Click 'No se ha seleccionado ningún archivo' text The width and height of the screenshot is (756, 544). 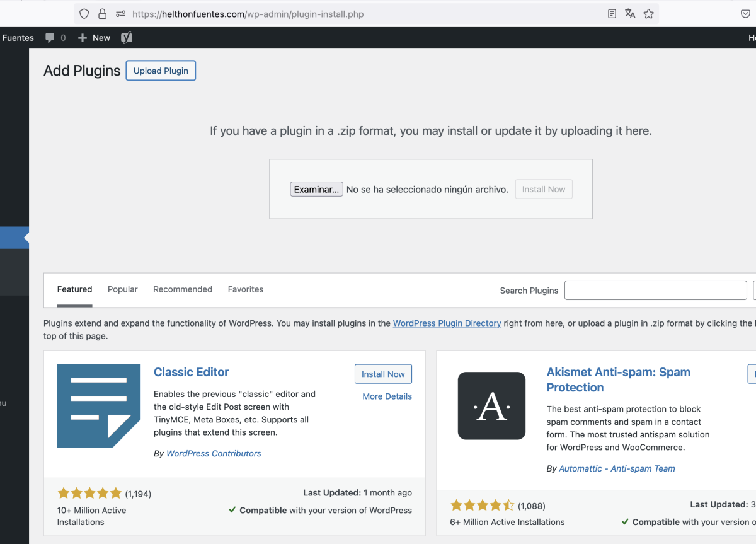point(427,189)
